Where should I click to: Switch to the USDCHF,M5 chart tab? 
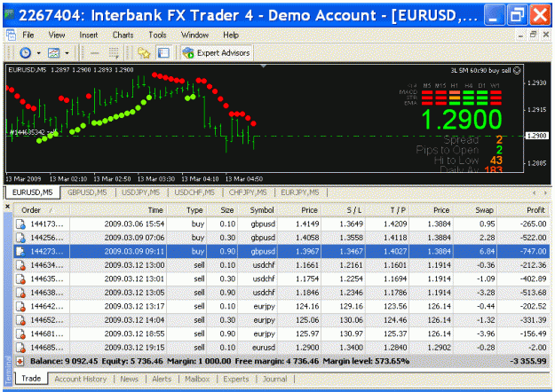[194, 192]
